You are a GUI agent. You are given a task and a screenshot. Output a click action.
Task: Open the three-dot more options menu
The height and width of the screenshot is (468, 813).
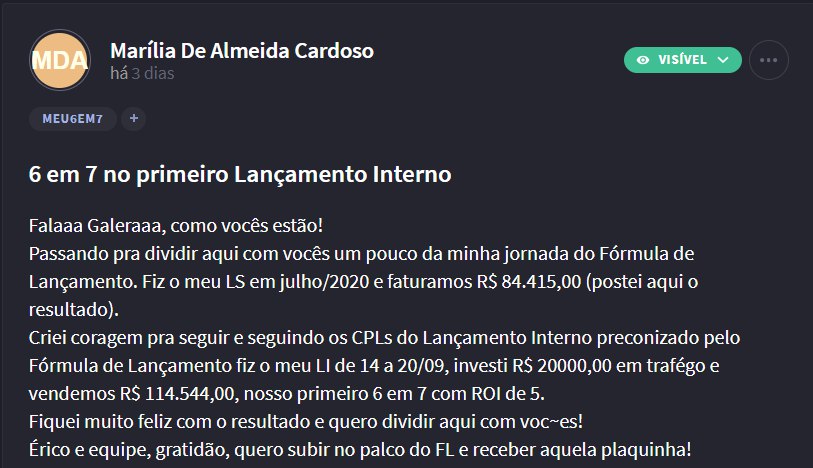pos(768,60)
